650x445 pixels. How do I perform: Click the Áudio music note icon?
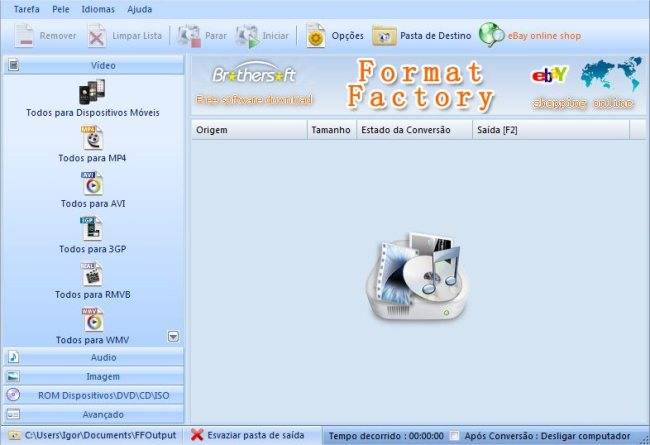(13, 357)
